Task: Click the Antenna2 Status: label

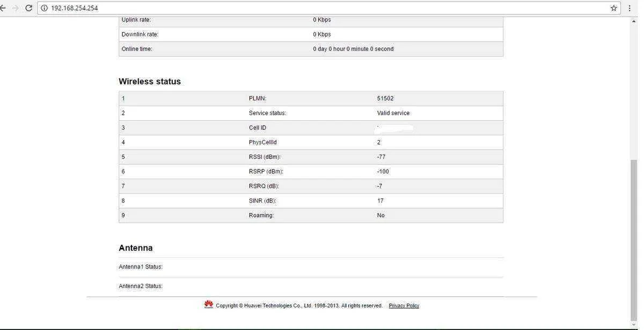Action: coord(141,286)
